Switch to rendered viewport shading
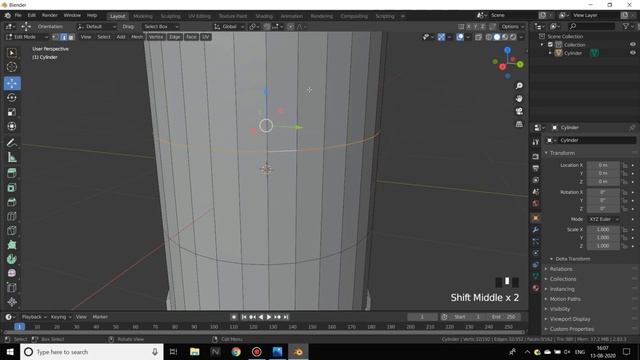Screen dimensions: 640x360 (x=513, y=37)
